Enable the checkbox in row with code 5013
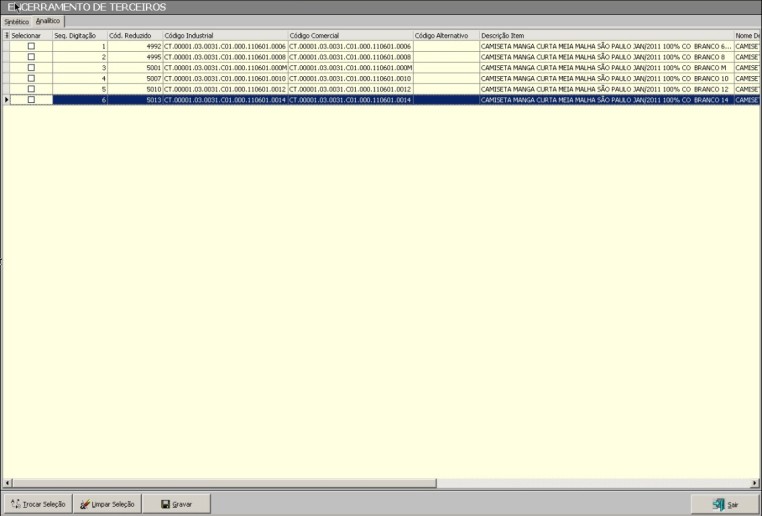The image size is (762, 516). coord(31,100)
